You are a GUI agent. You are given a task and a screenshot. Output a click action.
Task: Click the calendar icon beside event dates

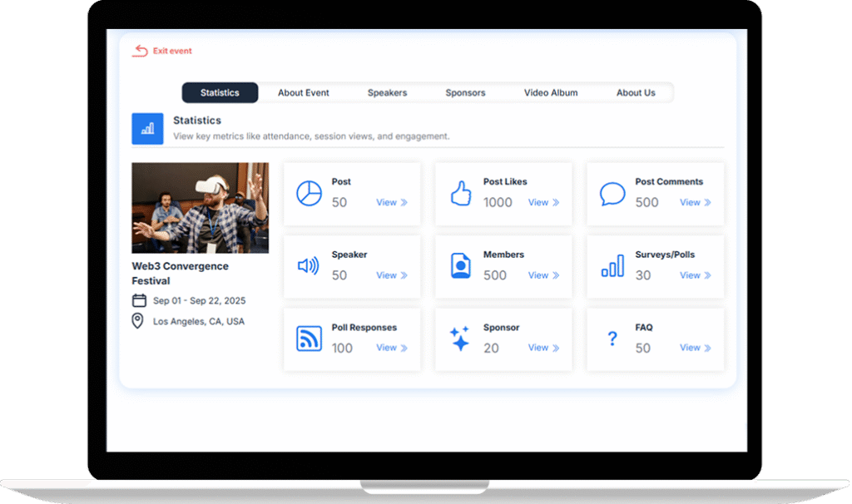139,300
